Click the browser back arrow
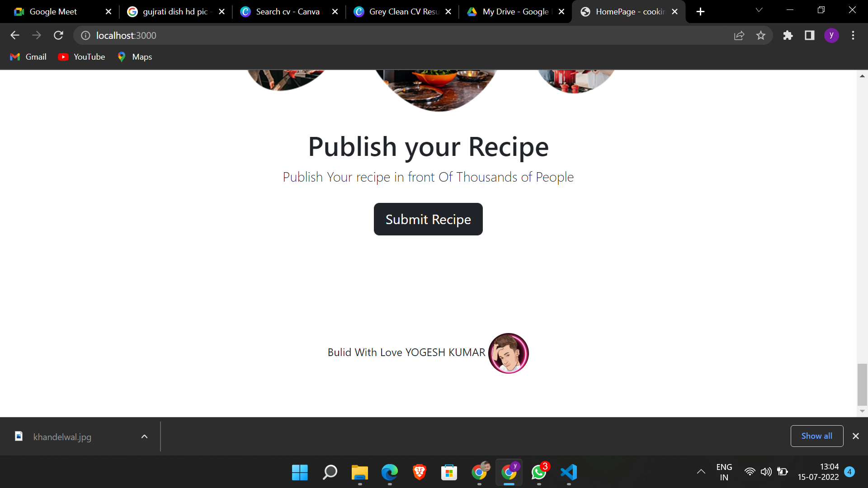The width and height of the screenshot is (868, 488). 15,35
